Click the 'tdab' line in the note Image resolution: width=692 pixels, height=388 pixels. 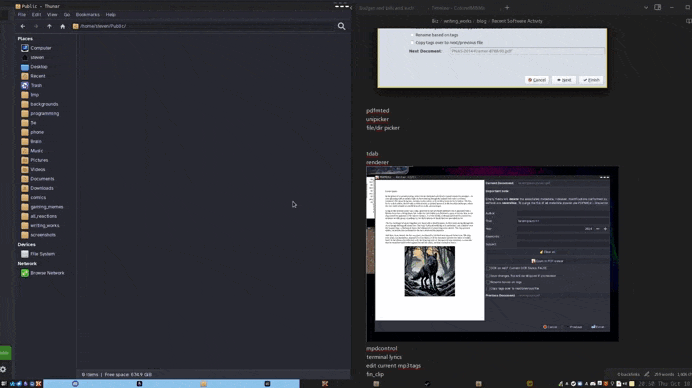[372, 154]
